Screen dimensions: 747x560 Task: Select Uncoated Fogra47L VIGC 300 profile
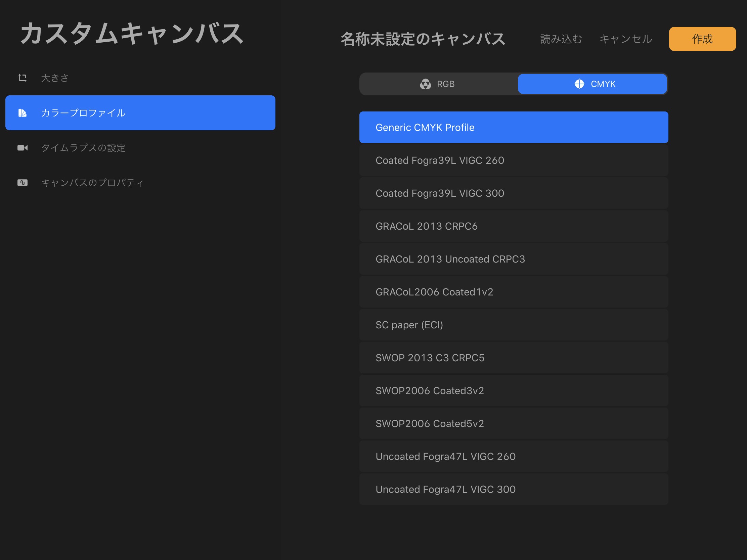click(514, 489)
